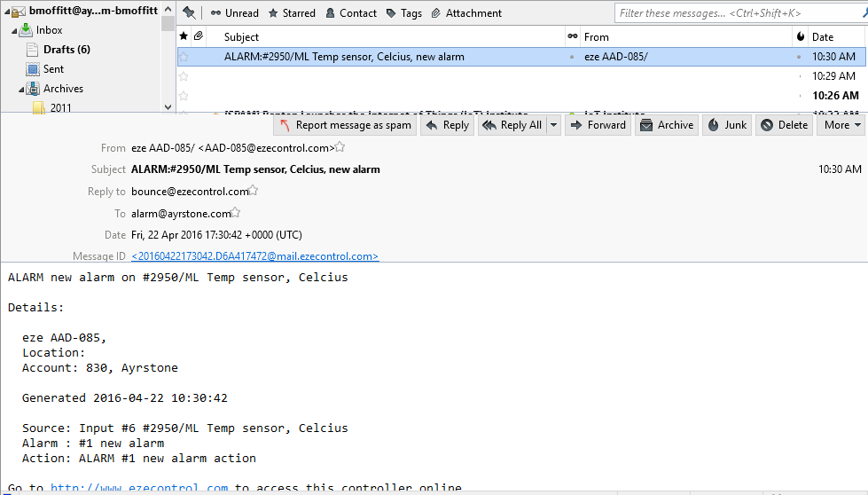Image resolution: width=868 pixels, height=495 pixels.
Task: Forward this alarm message
Action: 598,125
